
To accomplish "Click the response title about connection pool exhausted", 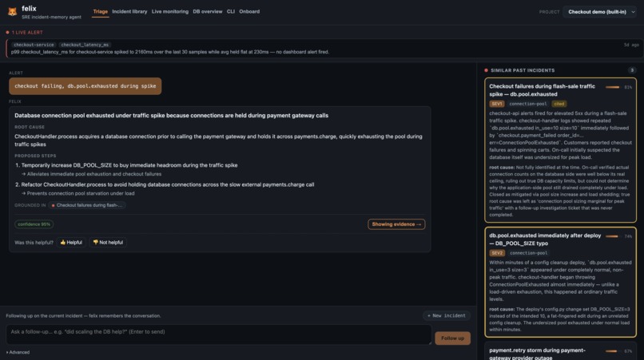I will coord(171,116).
